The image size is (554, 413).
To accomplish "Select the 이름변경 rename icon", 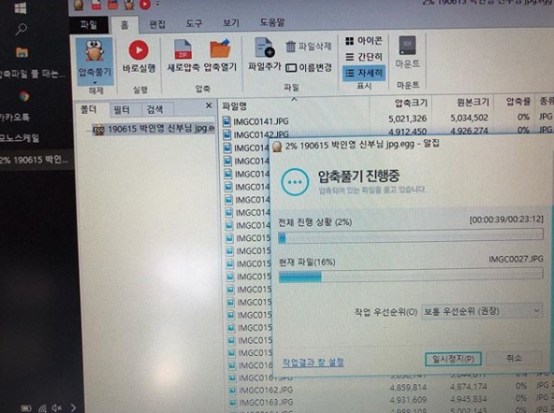I will [291, 67].
